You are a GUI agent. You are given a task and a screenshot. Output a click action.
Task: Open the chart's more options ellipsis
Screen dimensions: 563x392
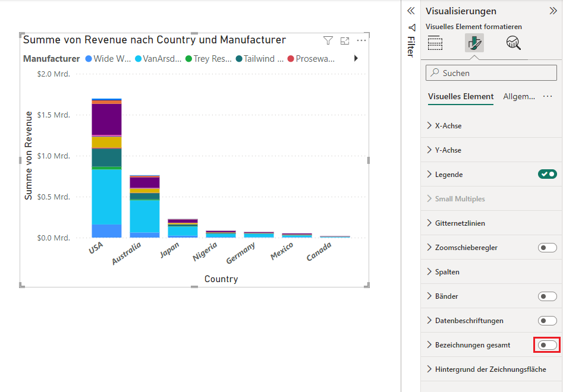[x=361, y=40]
